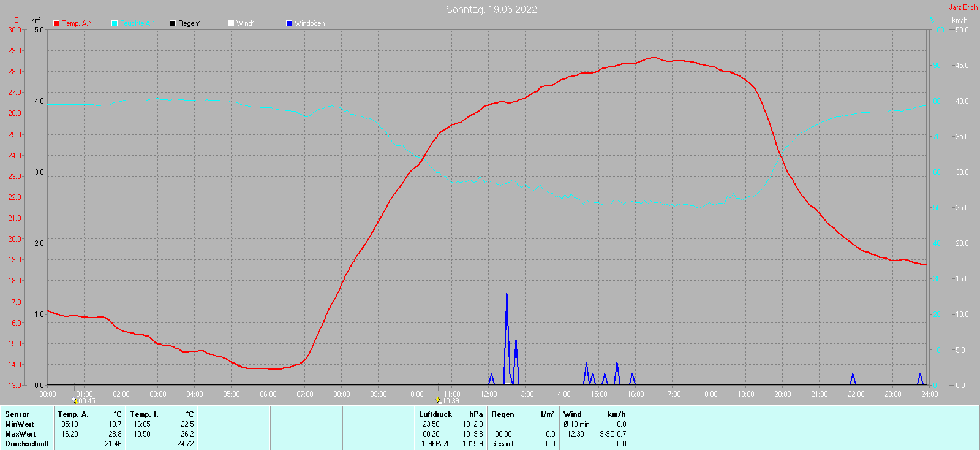This screenshot has width=980, height=450.
Task: Click the black Regen legend swatch
Action: (x=173, y=23)
